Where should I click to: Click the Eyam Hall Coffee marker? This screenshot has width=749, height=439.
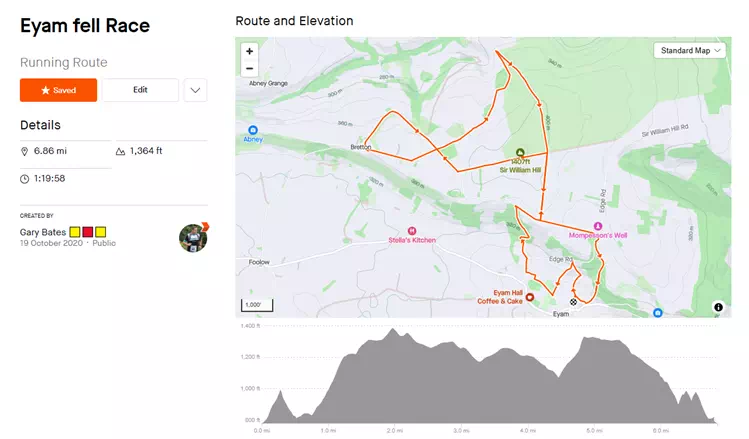[x=530, y=296]
